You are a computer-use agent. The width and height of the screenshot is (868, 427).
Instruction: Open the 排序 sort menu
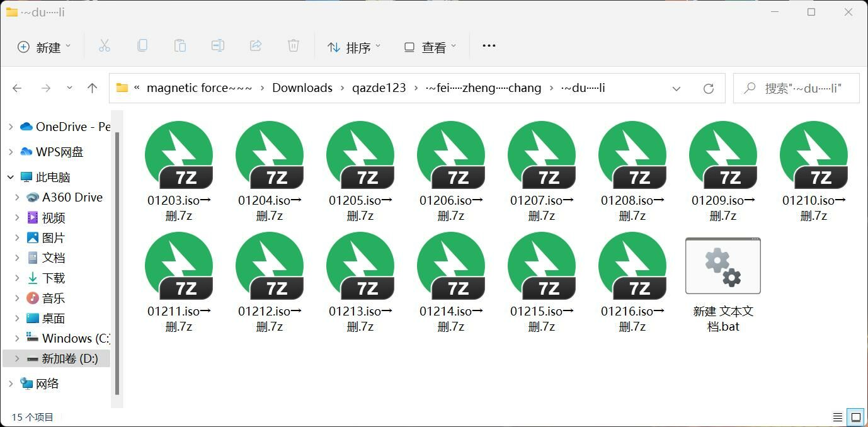(x=354, y=47)
